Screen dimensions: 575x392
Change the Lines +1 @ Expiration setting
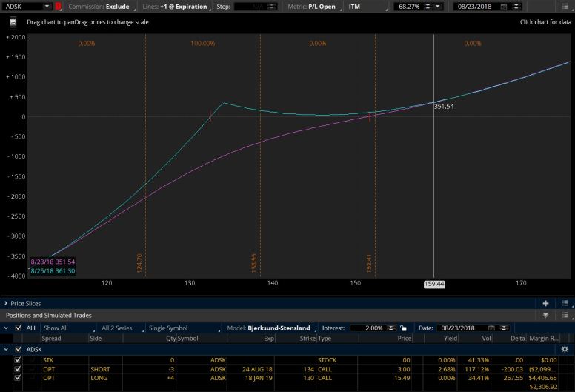click(184, 7)
